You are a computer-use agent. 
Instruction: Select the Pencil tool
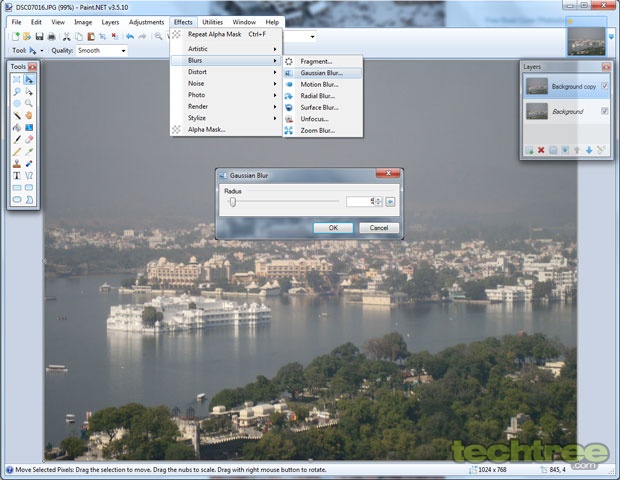pyautogui.click(x=17, y=151)
